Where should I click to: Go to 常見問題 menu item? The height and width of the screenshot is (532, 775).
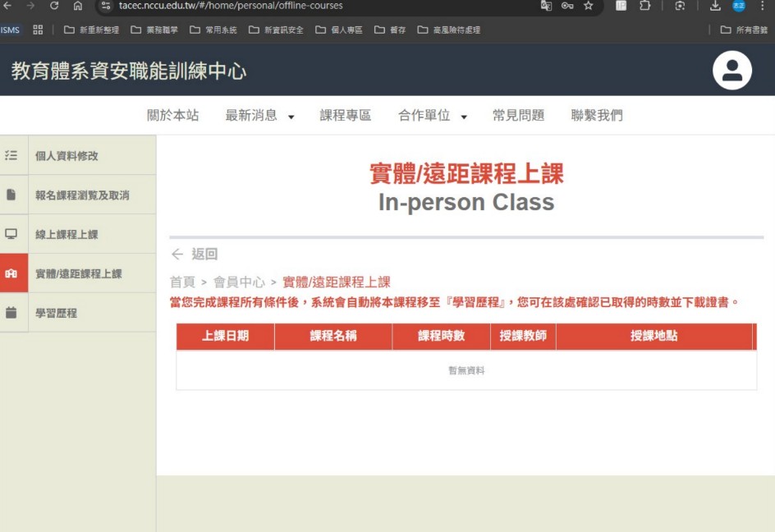tap(519, 115)
